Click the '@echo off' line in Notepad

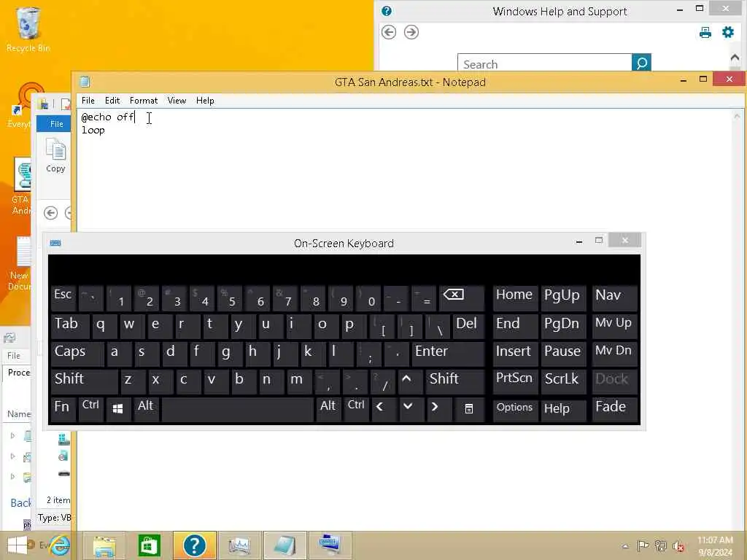click(108, 117)
